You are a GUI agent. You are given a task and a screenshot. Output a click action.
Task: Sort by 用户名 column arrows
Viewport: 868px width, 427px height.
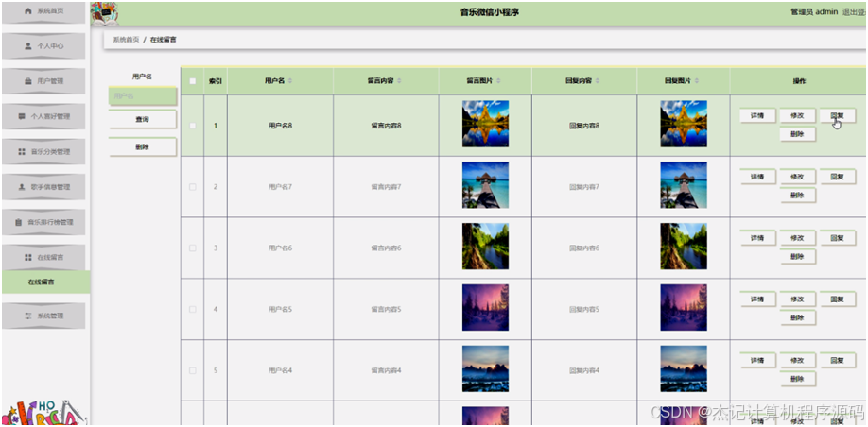coord(290,81)
